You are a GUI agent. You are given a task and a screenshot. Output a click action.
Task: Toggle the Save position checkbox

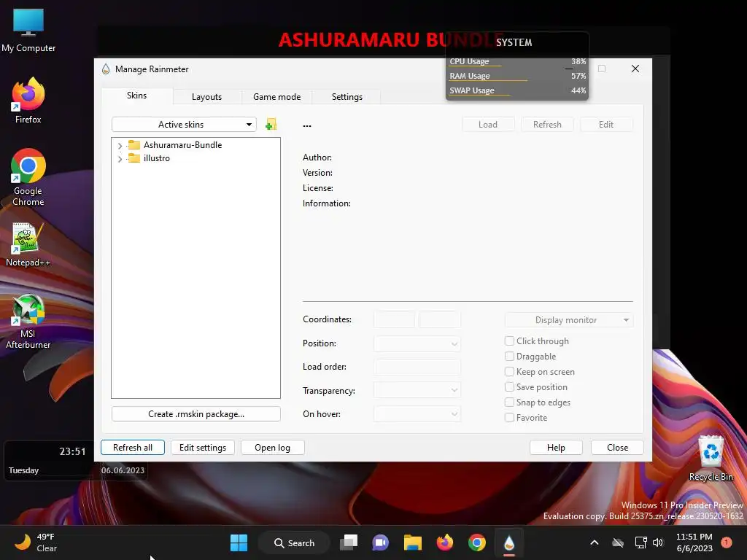click(x=509, y=386)
